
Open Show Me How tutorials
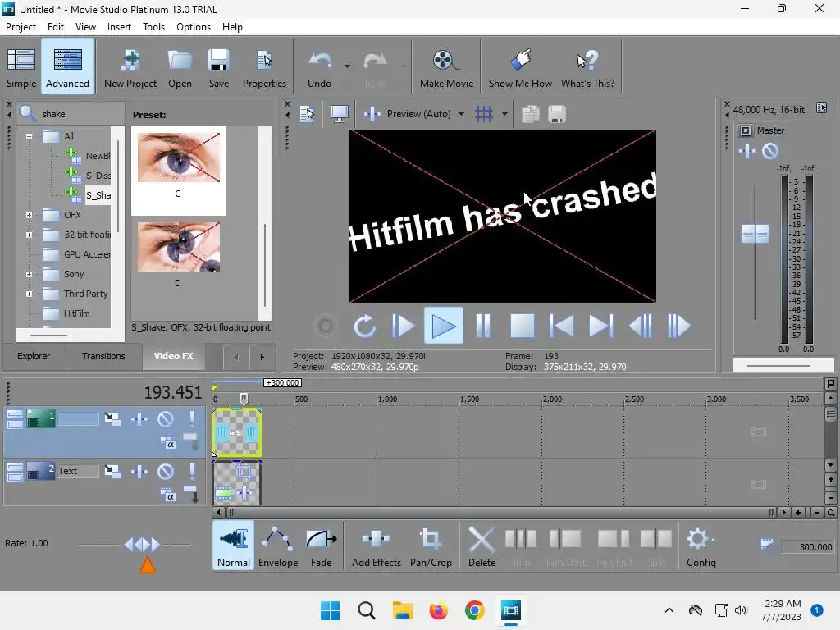(520, 67)
